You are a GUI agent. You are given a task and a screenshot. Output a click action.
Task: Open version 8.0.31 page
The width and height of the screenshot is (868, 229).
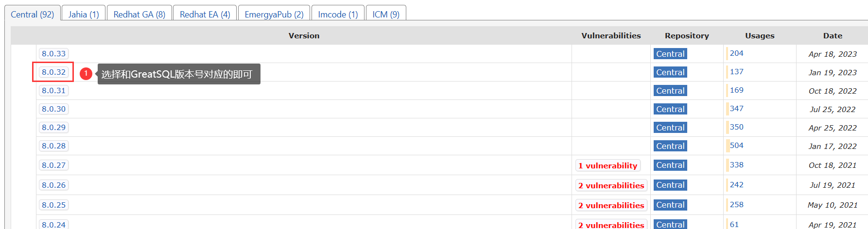point(53,91)
